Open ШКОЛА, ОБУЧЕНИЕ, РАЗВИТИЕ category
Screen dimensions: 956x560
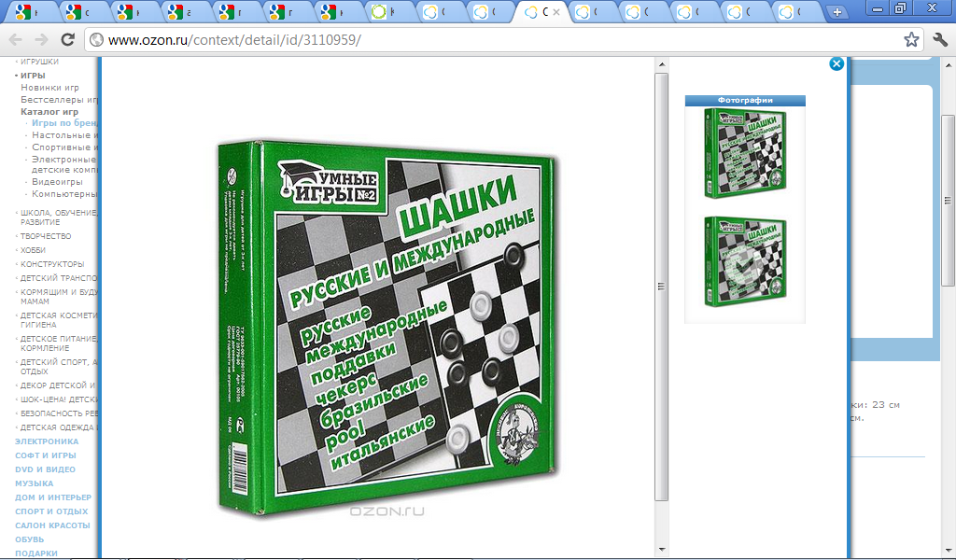59,217
